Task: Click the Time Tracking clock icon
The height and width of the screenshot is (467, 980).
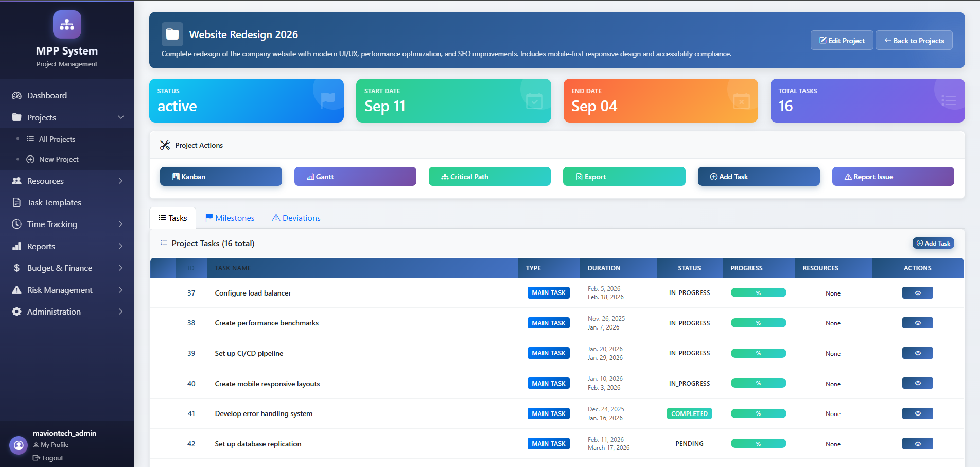Action: 17,224
